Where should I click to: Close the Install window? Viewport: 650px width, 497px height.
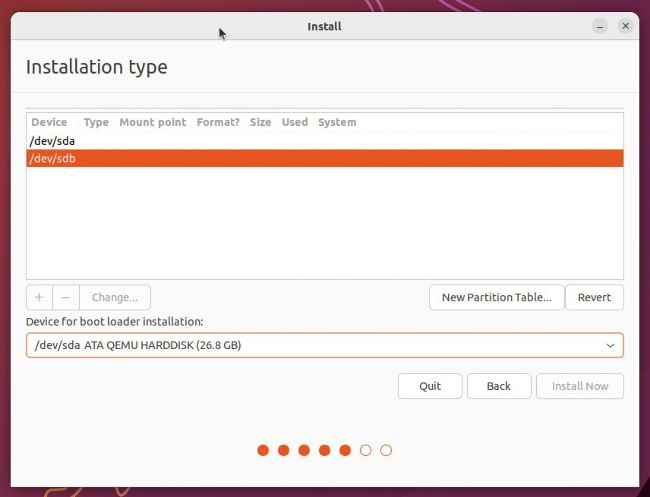[625, 26]
